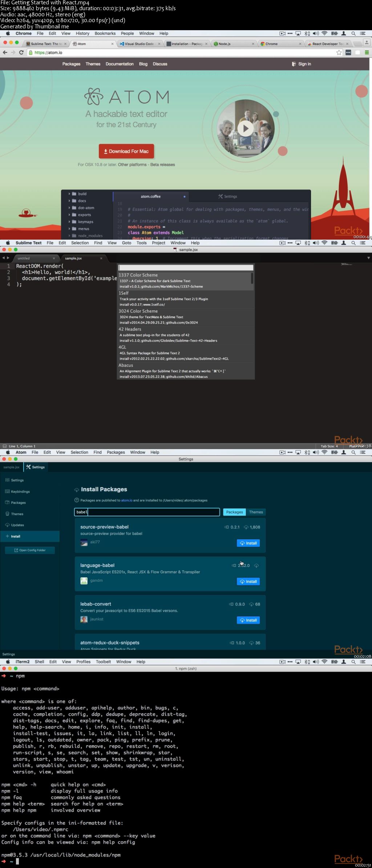Switch to the untitled tab in Sublime Text
This screenshot has width=372, height=868.
point(36,258)
